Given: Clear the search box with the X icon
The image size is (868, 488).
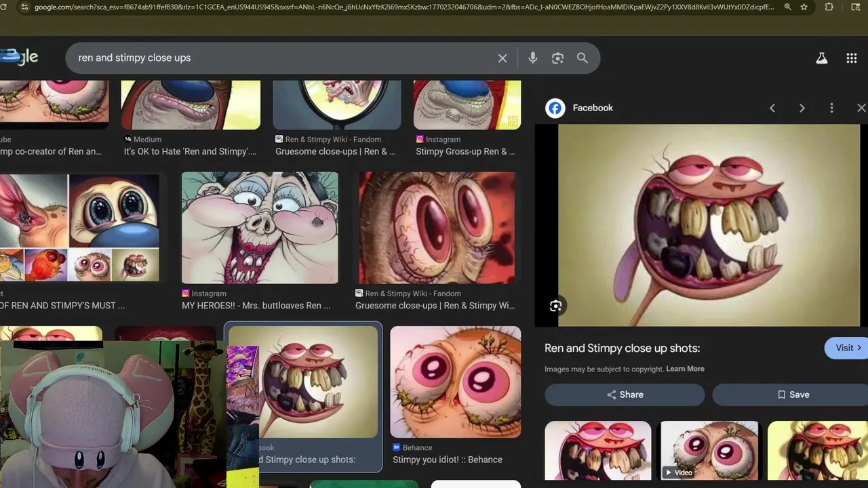Looking at the screenshot, I should 502,58.
